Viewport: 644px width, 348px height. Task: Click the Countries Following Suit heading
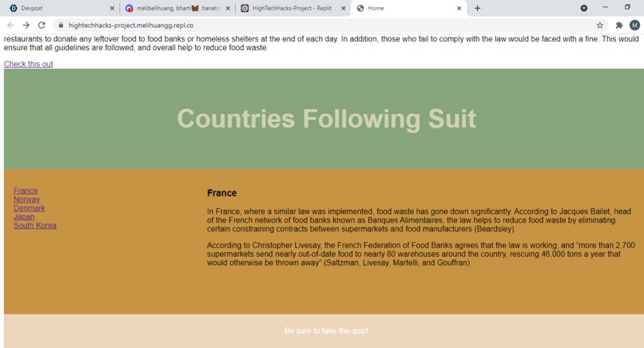[x=327, y=119]
